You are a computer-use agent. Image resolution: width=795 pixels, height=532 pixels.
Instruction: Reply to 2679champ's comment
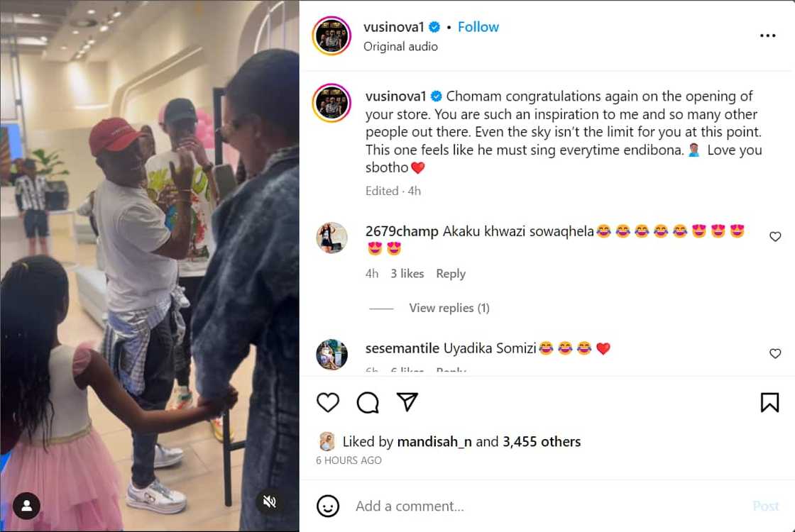coord(451,274)
